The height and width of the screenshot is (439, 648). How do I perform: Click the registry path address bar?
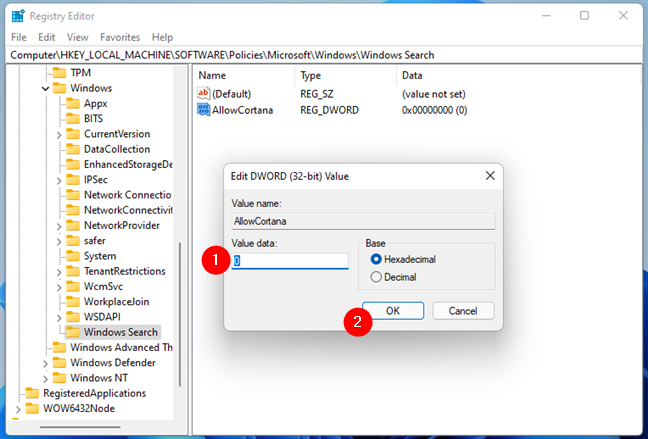(324, 55)
